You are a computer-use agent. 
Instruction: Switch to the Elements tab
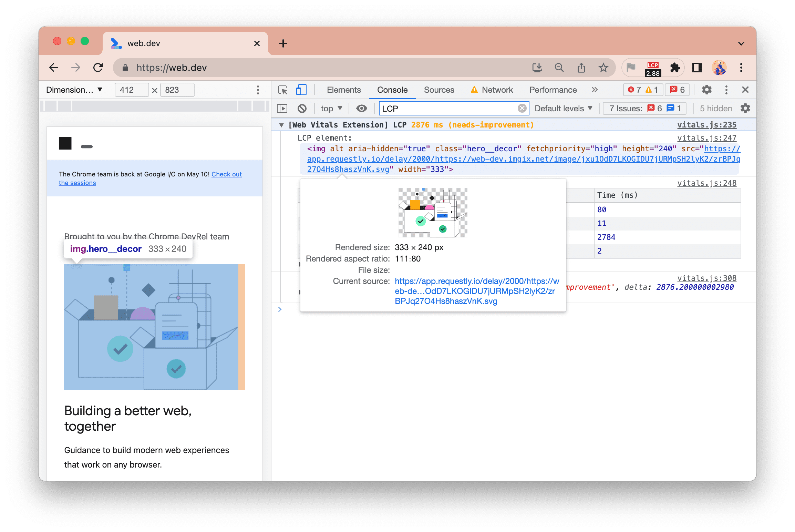click(343, 90)
